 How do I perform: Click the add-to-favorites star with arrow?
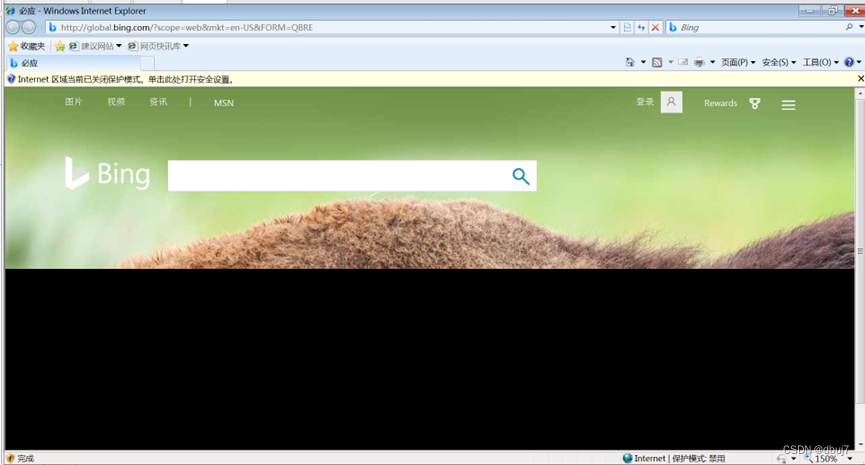click(x=60, y=46)
